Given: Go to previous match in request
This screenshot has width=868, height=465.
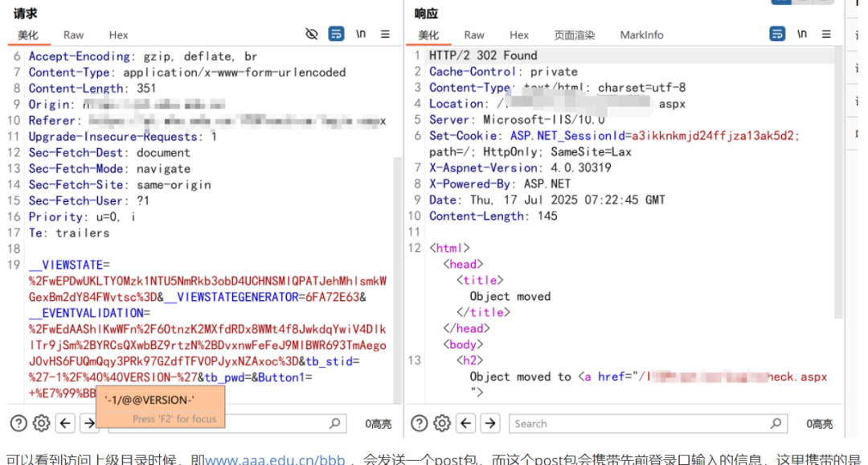Looking at the screenshot, I should (65, 423).
